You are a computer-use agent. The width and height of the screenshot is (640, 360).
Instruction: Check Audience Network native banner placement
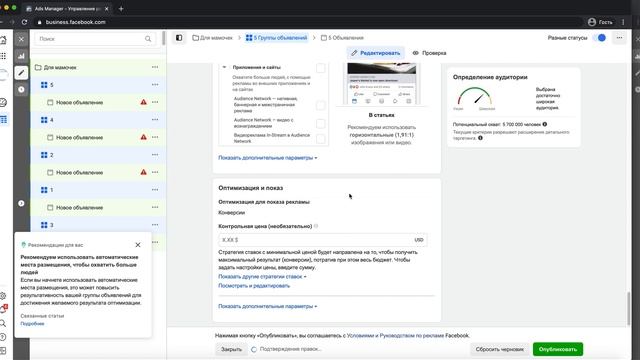click(x=321, y=105)
